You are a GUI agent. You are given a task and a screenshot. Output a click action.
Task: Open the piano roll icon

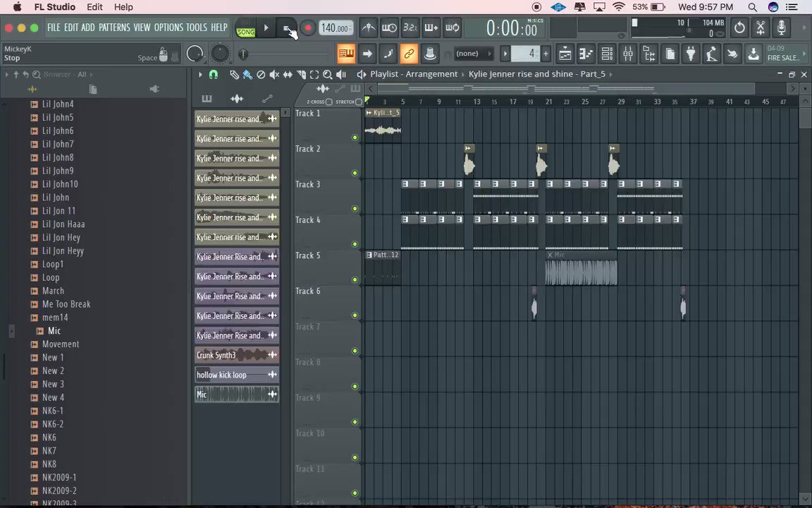pos(586,54)
